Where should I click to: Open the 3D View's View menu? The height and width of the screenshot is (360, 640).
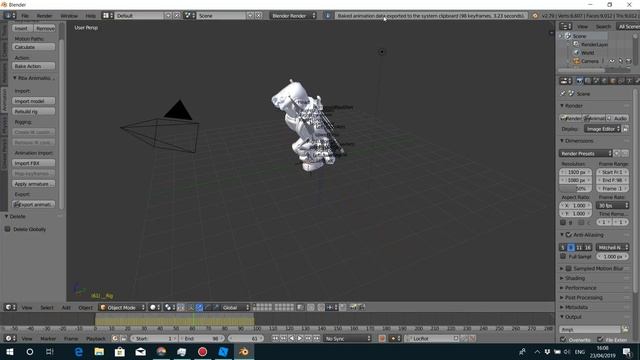pyautogui.click(x=27, y=307)
